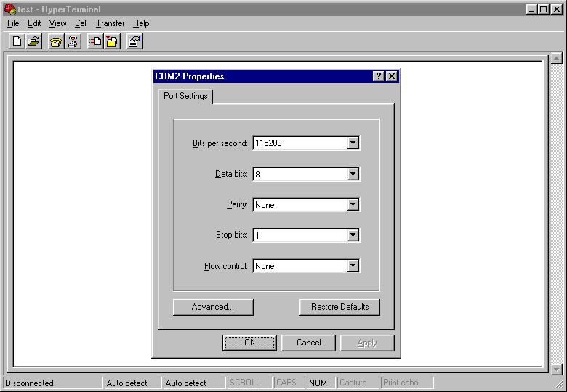Click the first Auto detect status panel
This screenshot has width=567, height=392.
point(133,383)
